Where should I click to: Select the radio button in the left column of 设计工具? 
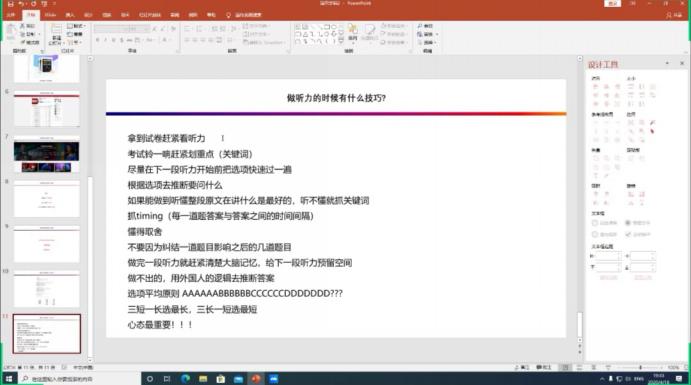595,223
